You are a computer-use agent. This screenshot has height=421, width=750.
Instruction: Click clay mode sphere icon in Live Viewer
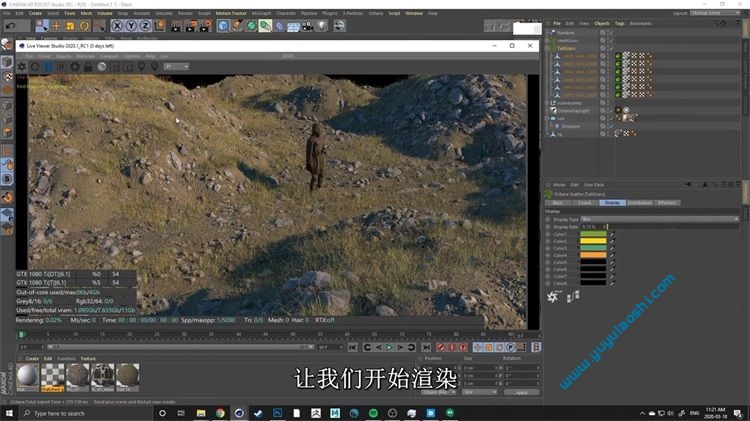101,66
